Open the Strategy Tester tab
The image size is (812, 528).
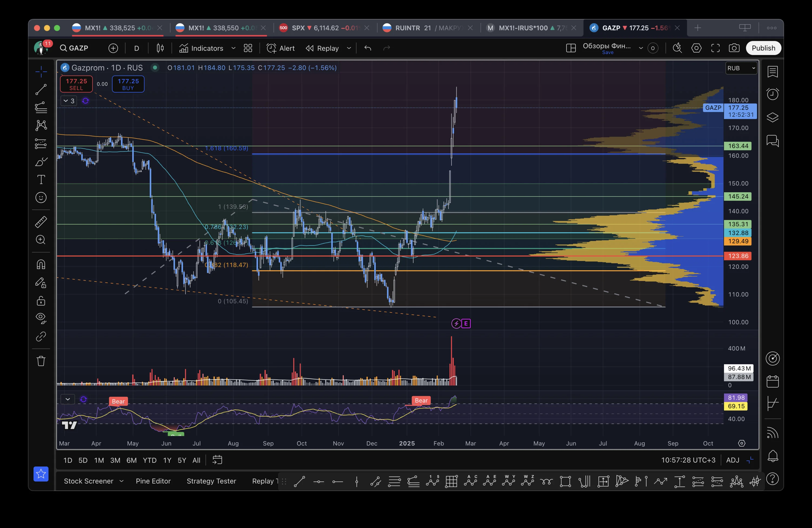point(211,481)
